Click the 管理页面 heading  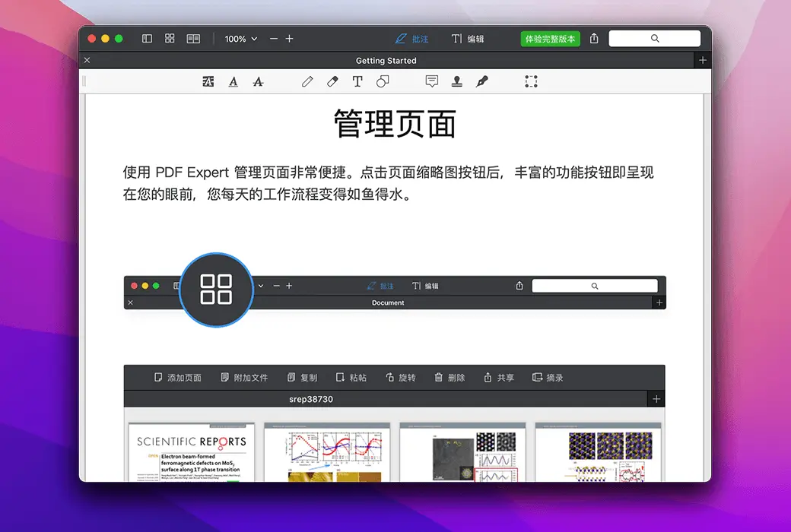395,124
